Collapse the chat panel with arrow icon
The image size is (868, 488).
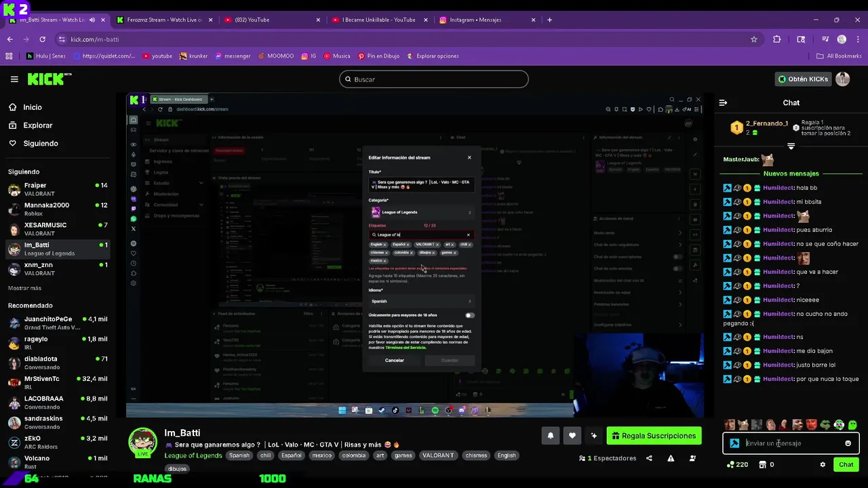click(x=723, y=103)
